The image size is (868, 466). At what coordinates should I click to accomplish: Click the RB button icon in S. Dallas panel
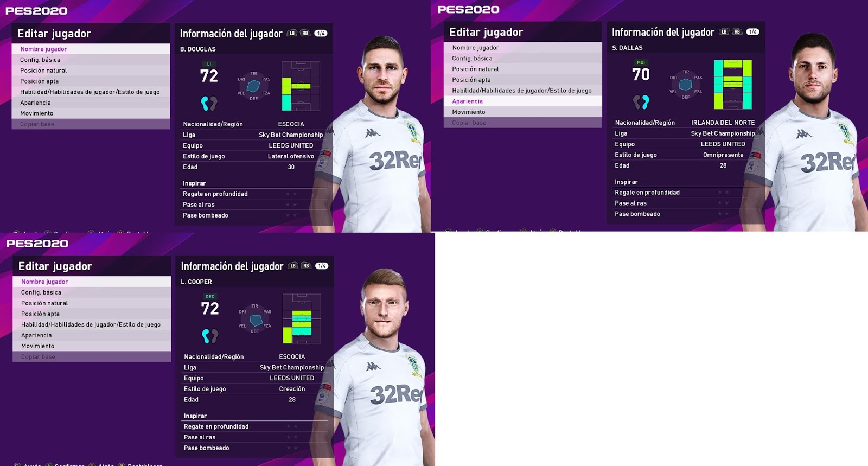pos(737,31)
